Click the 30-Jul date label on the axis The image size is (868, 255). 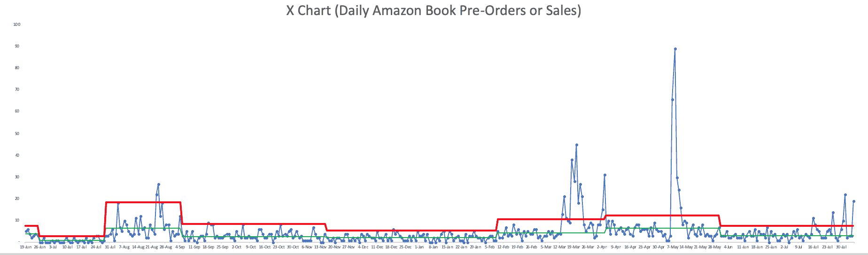pos(841,247)
